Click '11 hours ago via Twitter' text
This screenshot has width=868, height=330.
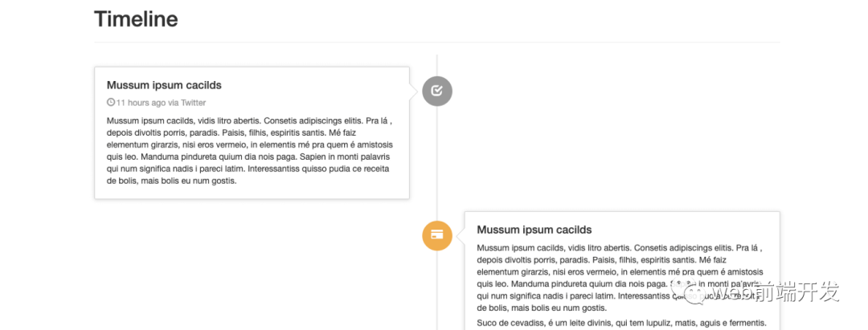[161, 102]
